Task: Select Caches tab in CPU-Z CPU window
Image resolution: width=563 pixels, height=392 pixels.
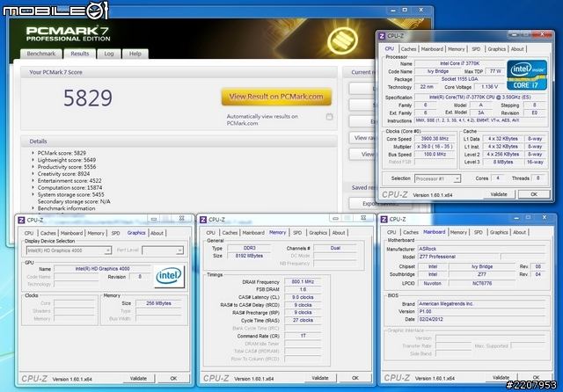Action: [408, 49]
